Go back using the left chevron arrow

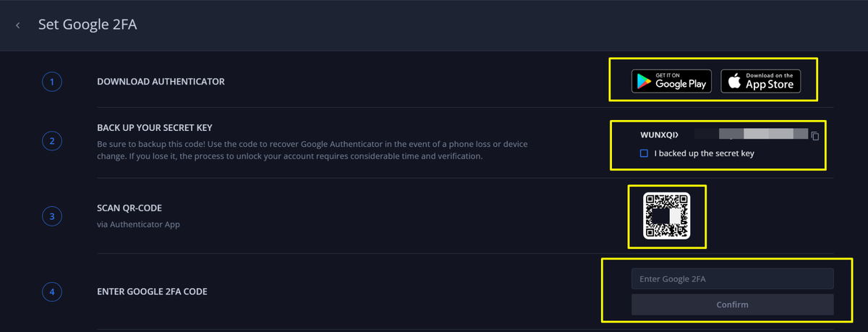(x=18, y=25)
